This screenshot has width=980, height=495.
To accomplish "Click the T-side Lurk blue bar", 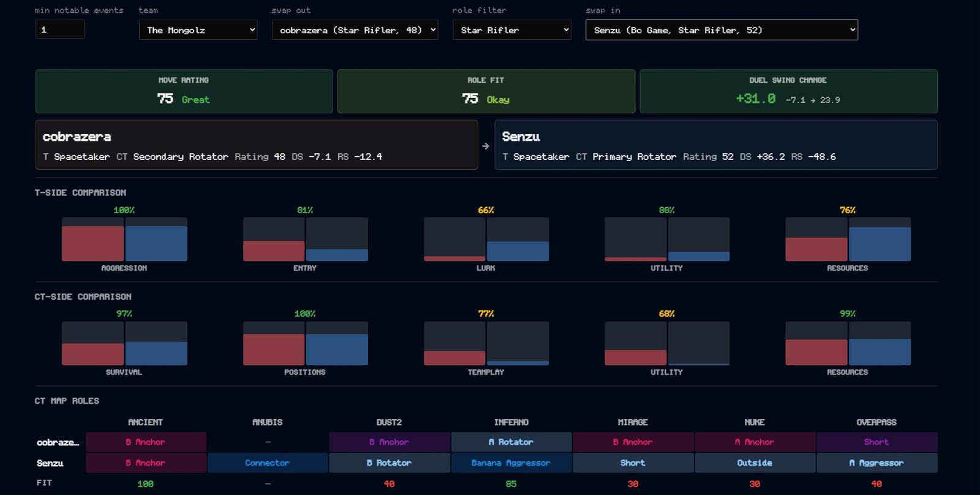I will (518, 251).
